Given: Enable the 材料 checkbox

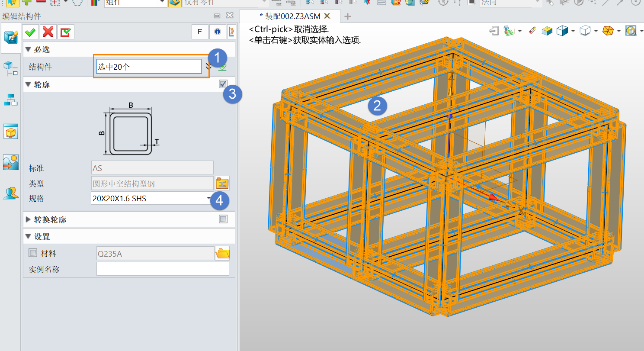Looking at the screenshot, I should [32, 253].
